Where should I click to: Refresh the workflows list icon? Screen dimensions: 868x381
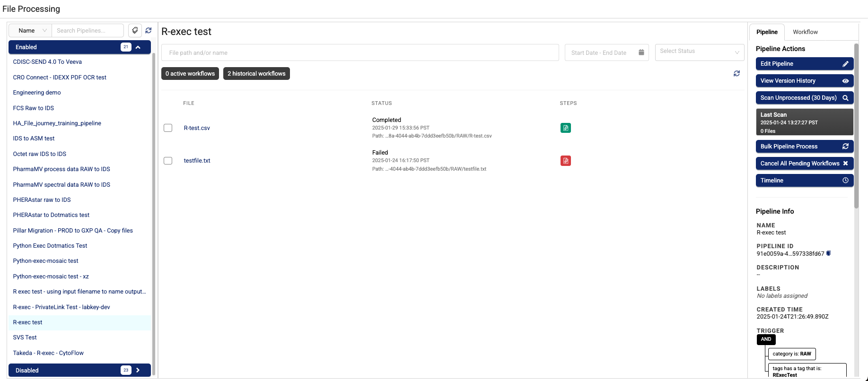pyautogui.click(x=736, y=73)
